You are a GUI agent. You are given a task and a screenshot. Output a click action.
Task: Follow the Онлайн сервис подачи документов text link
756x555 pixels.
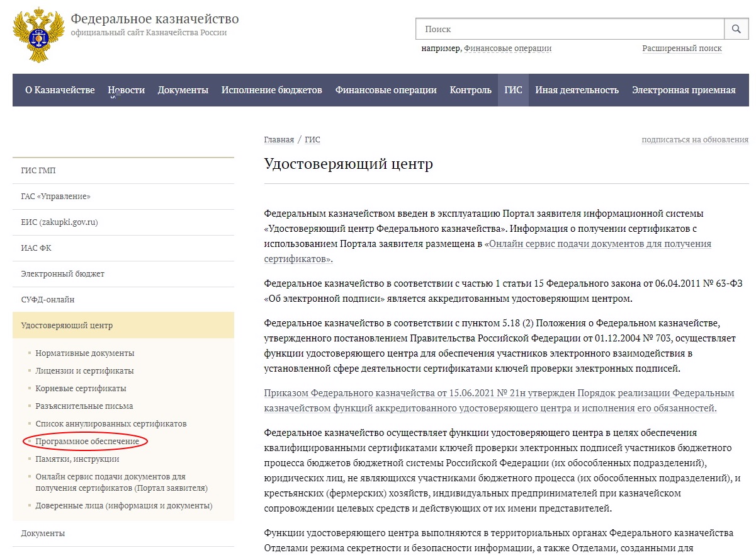click(488, 251)
